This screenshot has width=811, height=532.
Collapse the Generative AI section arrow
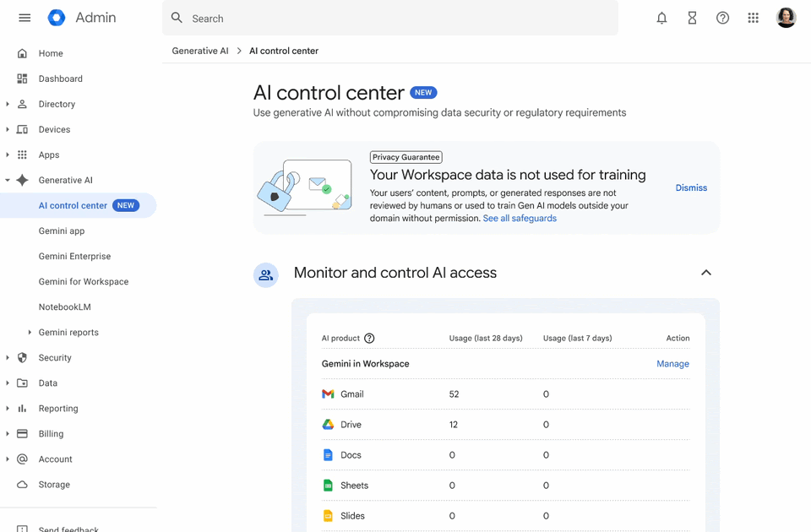(8, 180)
